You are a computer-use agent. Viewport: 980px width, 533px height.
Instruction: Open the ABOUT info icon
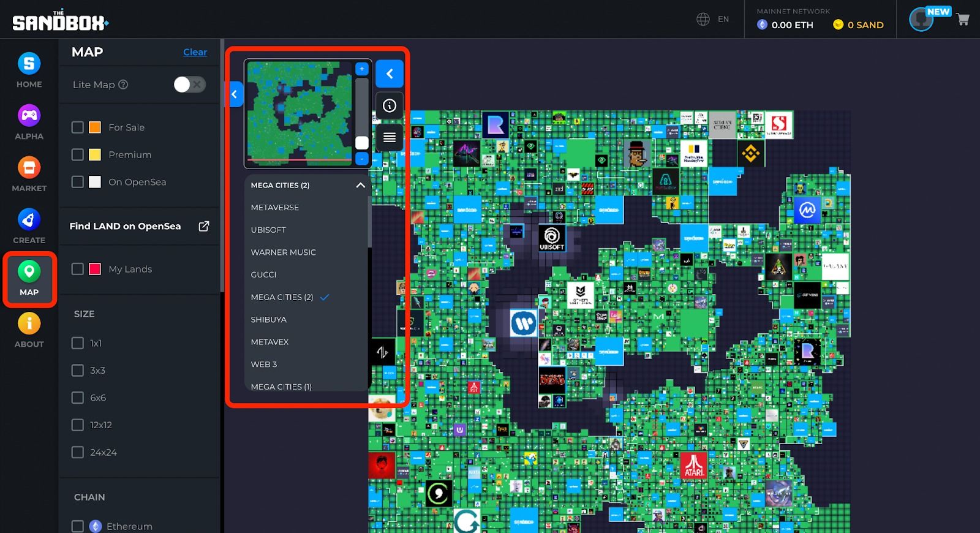point(29,323)
